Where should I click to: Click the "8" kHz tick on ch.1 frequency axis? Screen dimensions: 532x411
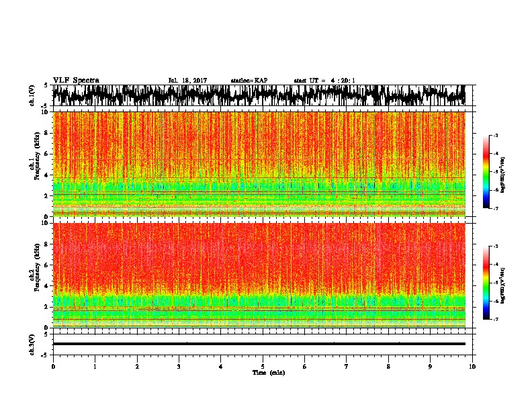pyautogui.click(x=46, y=133)
